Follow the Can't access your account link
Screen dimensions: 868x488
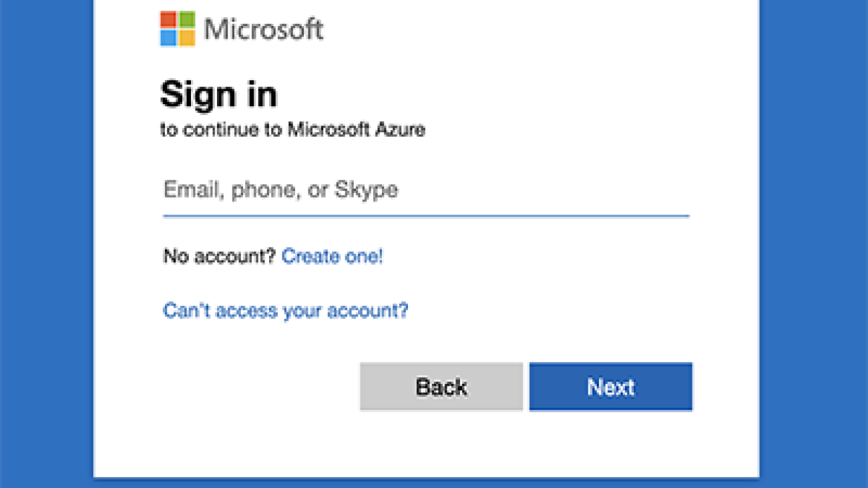[x=286, y=310]
